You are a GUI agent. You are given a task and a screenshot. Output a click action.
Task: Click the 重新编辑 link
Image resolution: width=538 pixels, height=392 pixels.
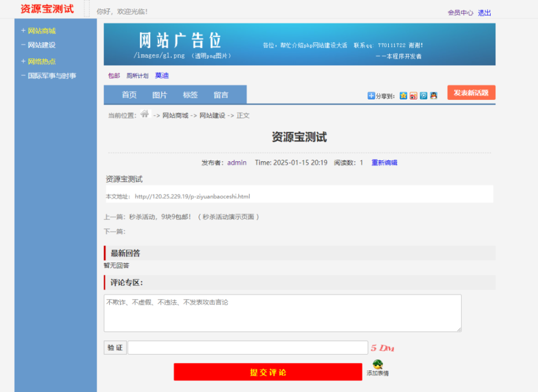point(384,162)
